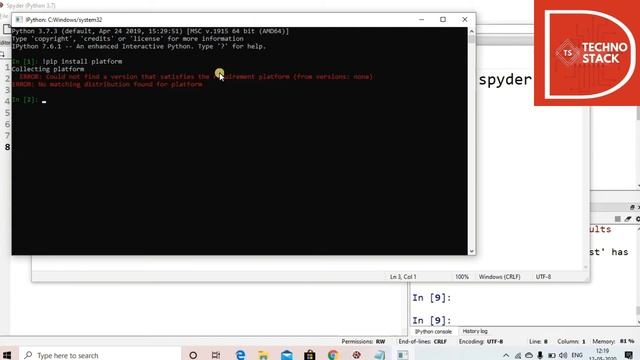
Task: Click the word 'spyder' in Notepad
Action: tap(505, 79)
